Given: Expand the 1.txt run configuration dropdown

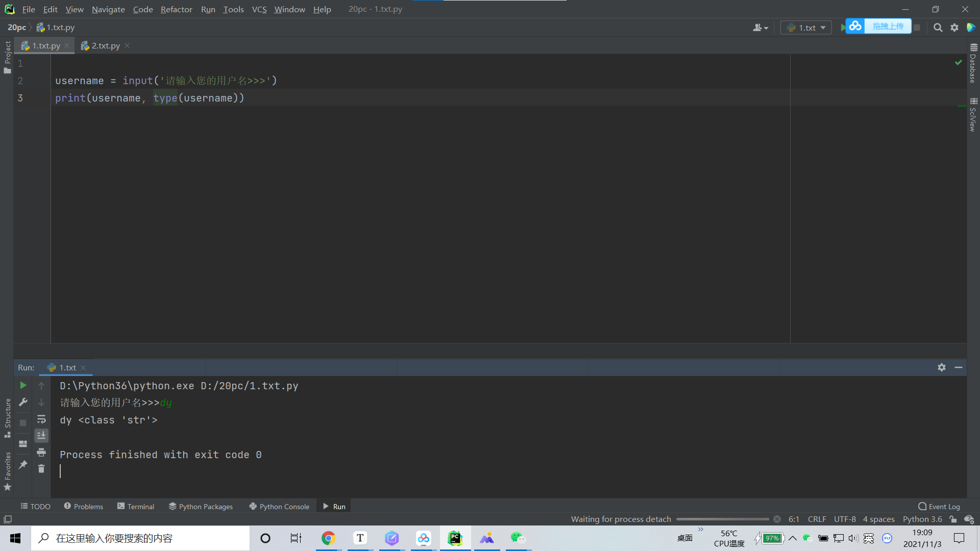Looking at the screenshot, I should pyautogui.click(x=806, y=28).
